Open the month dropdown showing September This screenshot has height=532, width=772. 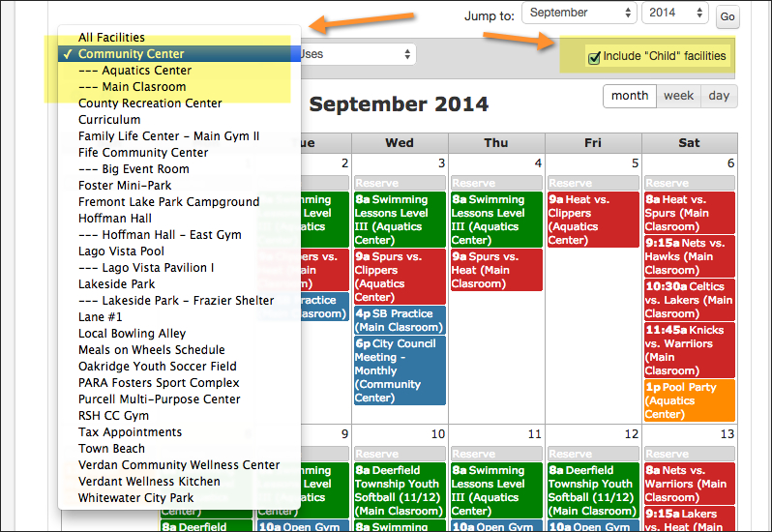pos(579,13)
